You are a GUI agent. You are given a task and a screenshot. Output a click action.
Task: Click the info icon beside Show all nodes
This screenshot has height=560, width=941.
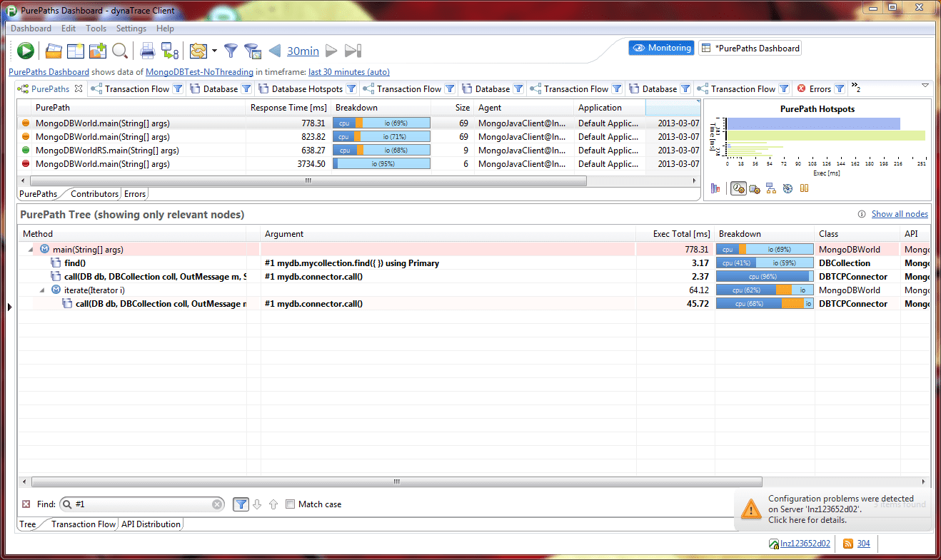pos(862,214)
